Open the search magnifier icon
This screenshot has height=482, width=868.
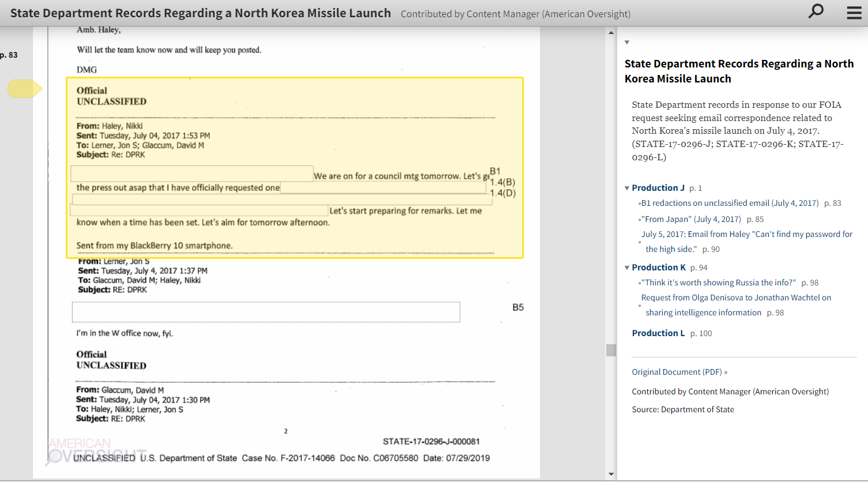(x=816, y=11)
